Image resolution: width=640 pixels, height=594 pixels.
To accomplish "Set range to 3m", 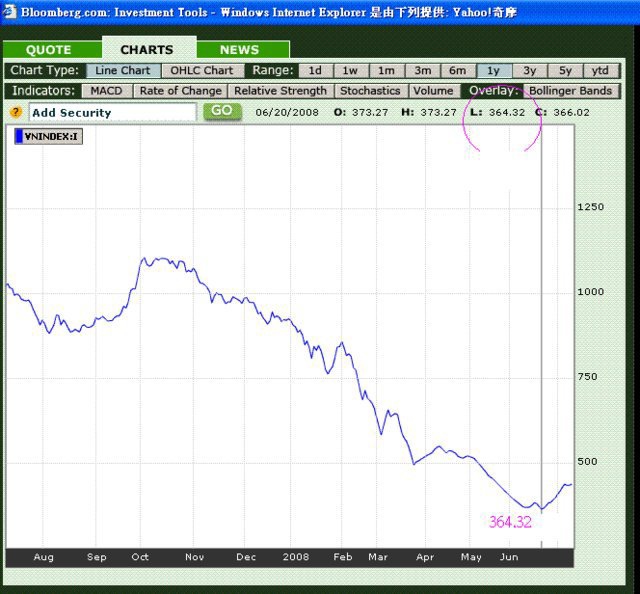I will [422, 71].
